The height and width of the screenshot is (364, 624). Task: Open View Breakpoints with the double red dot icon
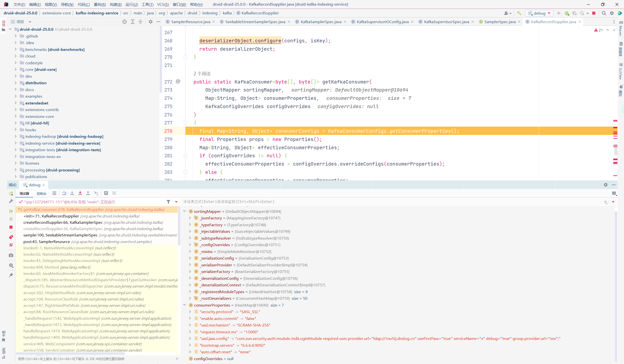pyautogui.click(x=11, y=237)
